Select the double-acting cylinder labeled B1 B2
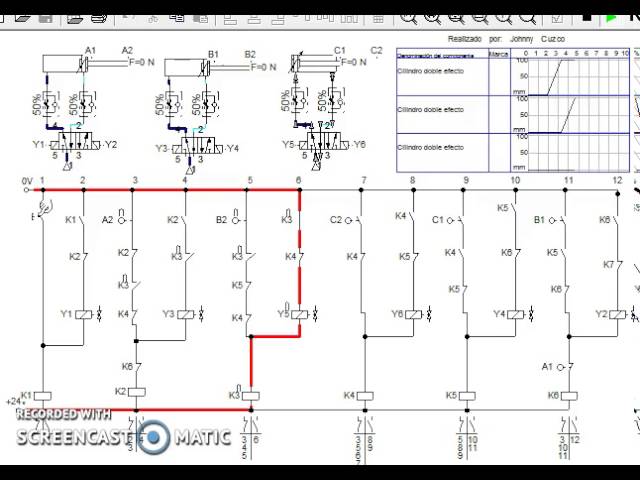The image size is (640, 480). (208, 67)
